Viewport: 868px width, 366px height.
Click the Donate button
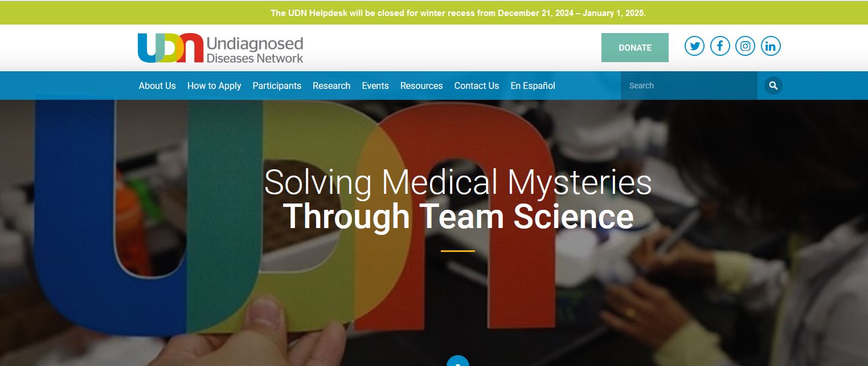[635, 48]
